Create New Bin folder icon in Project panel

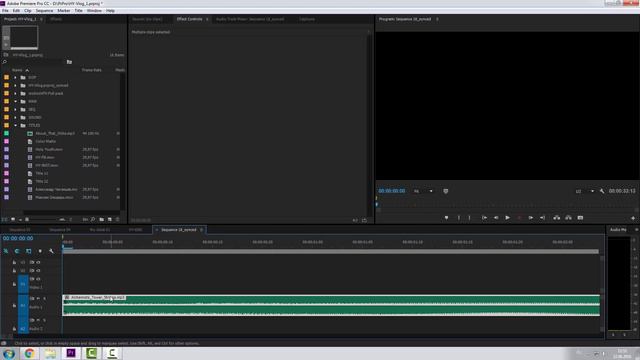pyautogui.click(x=102, y=220)
